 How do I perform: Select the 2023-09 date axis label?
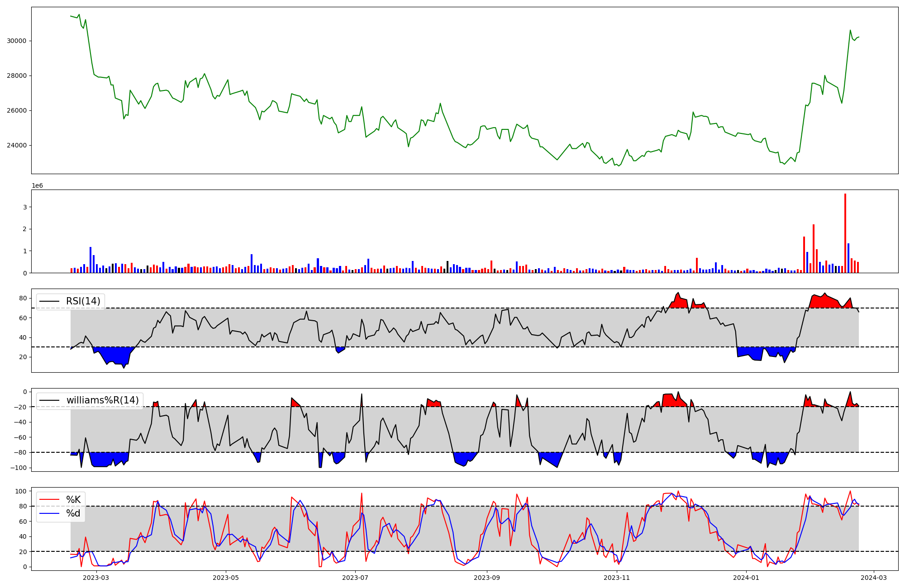[487, 578]
